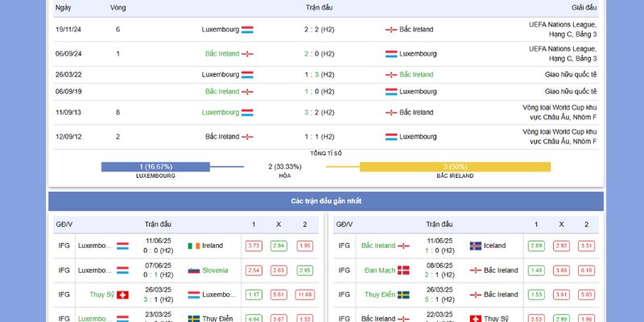
Task: Click Switzerland flag in the 3:1 match row
Action: (x=122, y=295)
